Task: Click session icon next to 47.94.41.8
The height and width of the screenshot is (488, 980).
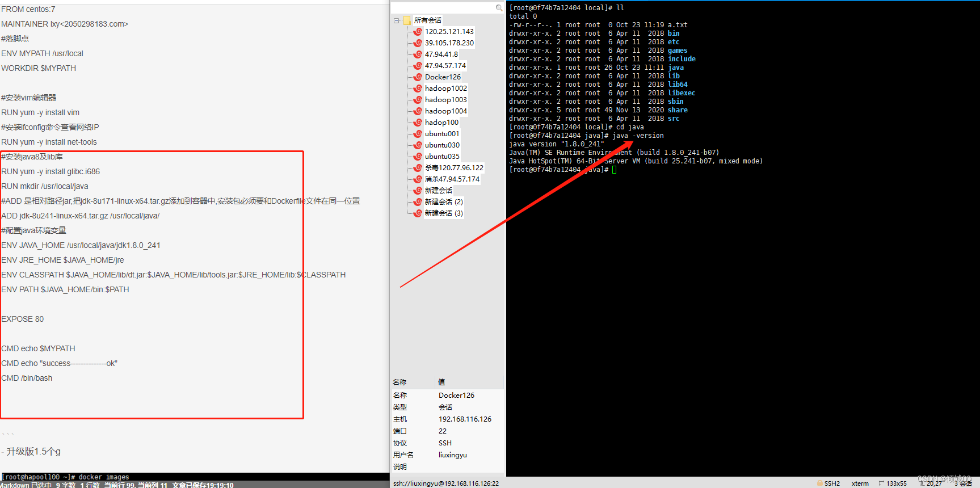Action: [418, 54]
